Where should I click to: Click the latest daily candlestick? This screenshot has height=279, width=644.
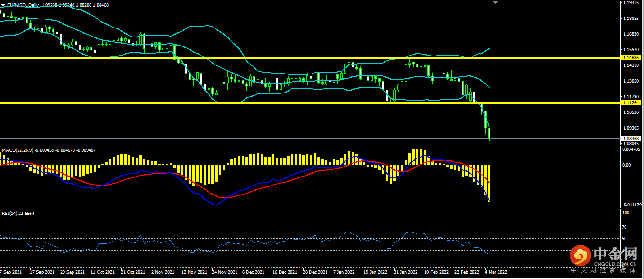(x=490, y=134)
